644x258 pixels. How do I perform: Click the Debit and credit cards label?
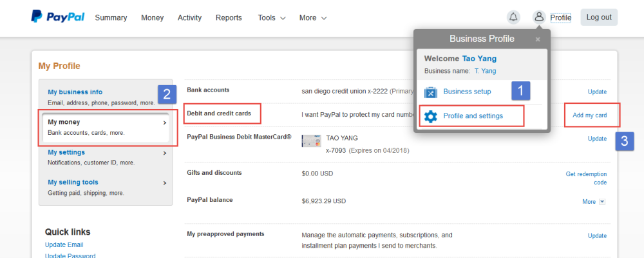click(x=219, y=113)
